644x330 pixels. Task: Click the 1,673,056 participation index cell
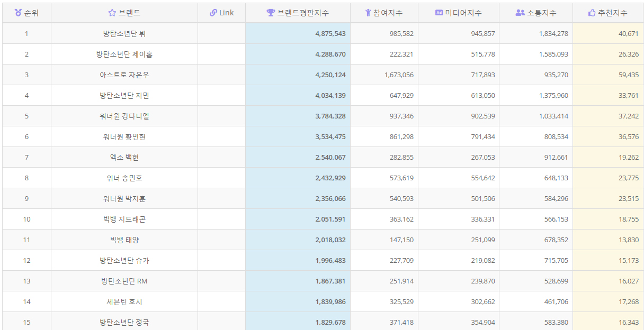pos(399,75)
